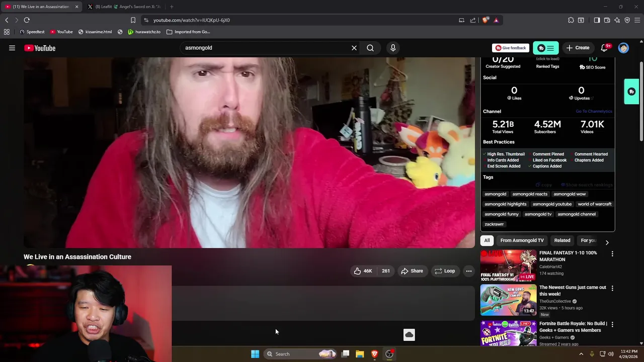
Task: Click the Create button
Action: click(578, 48)
